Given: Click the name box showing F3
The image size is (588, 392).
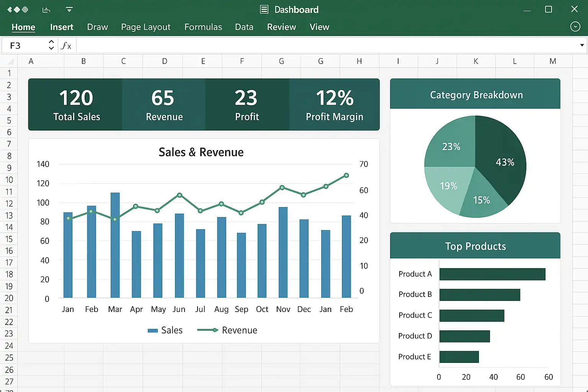Looking at the screenshot, I should tap(25, 46).
